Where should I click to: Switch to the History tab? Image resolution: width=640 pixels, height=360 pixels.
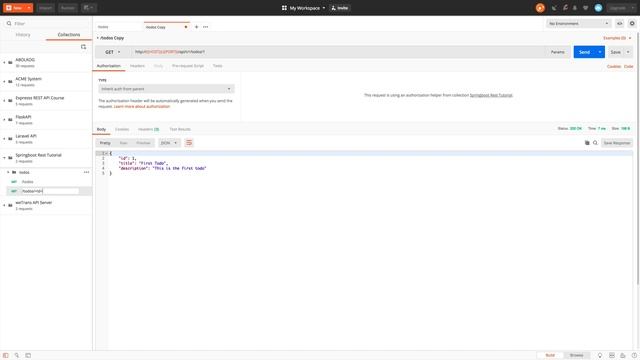click(23, 35)
